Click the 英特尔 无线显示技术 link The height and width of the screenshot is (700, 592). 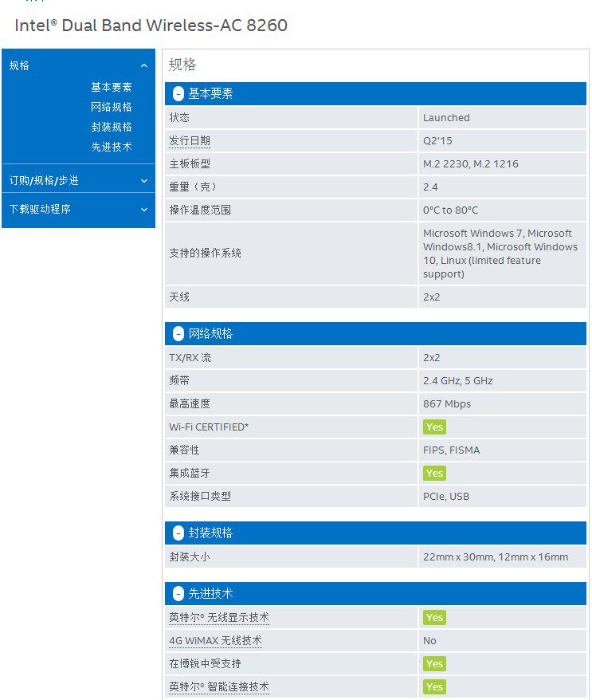click(x=219, y=618)
